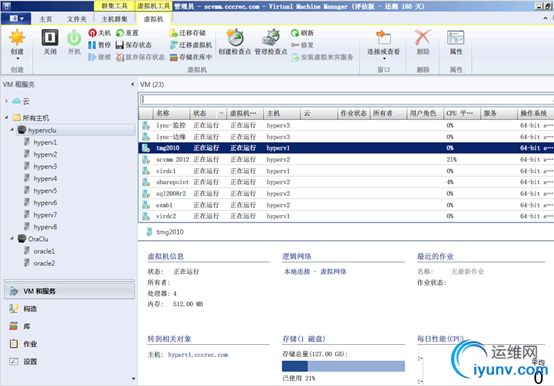This screenshot has width=554, height=386.
Task: Click in the VM search filter box
Action: click(x=346, y=100)
